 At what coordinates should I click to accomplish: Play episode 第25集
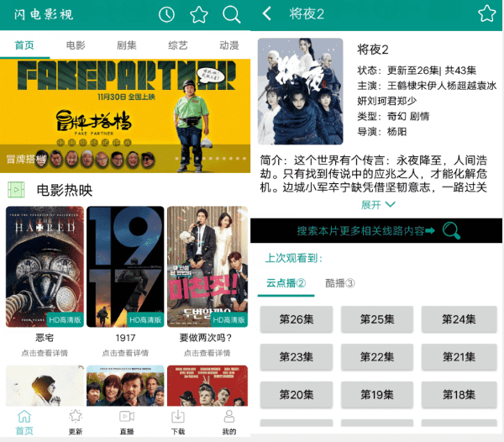coord(377,318)
